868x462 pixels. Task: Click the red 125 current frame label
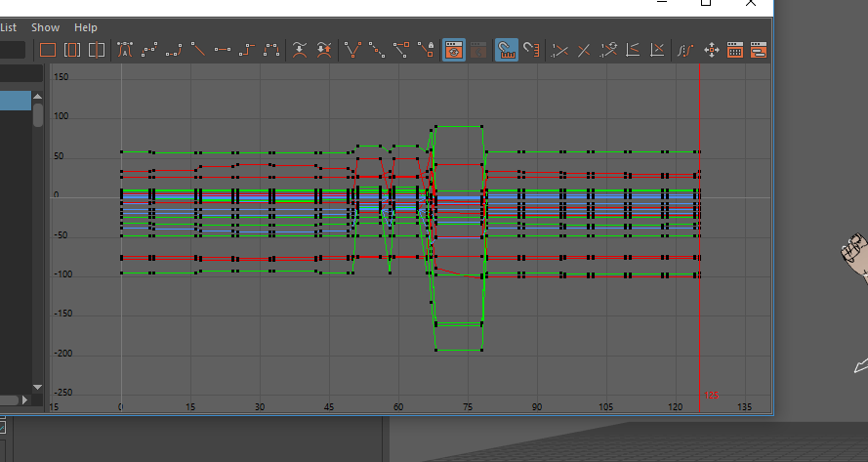click(712, 396)
